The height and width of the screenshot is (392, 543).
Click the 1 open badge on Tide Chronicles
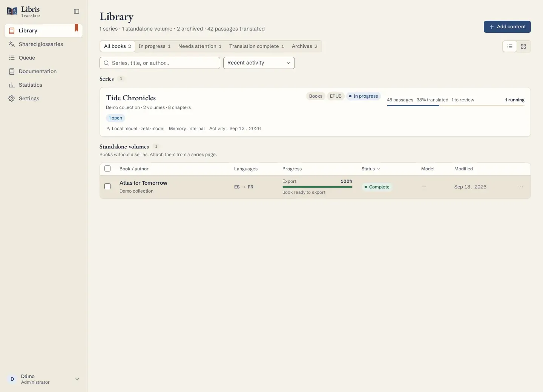(115, 118)
